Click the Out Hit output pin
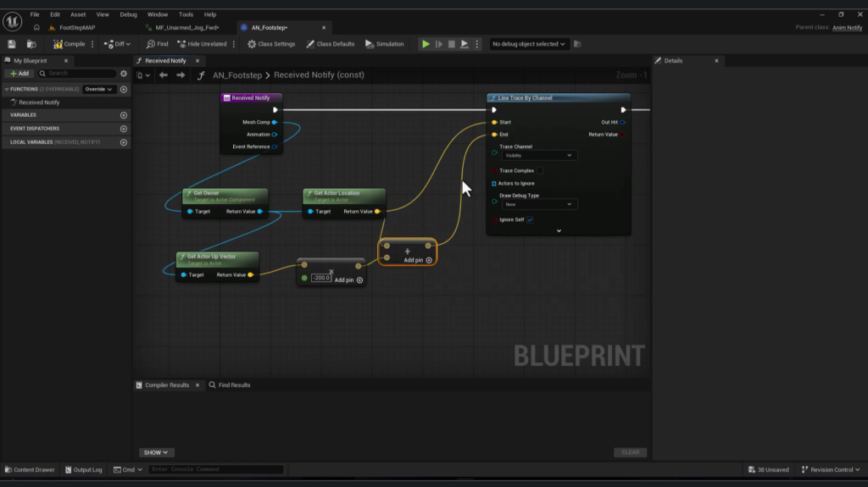Image resolution: width=868 pixels, height=487 pixels. (x=623, y=122)
